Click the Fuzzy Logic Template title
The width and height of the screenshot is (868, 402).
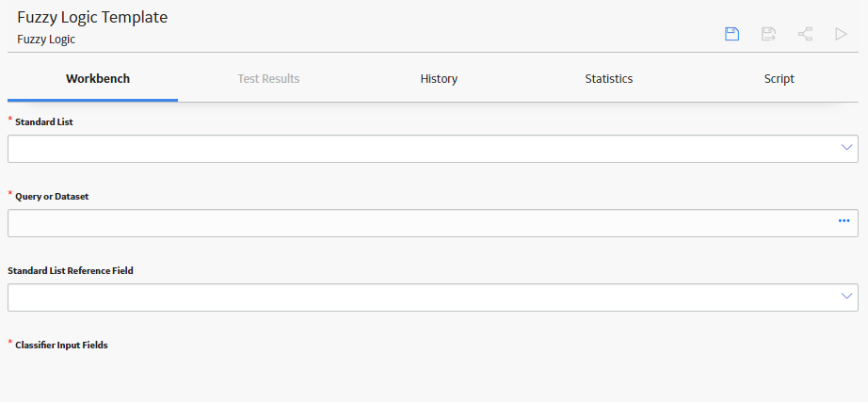92,17
